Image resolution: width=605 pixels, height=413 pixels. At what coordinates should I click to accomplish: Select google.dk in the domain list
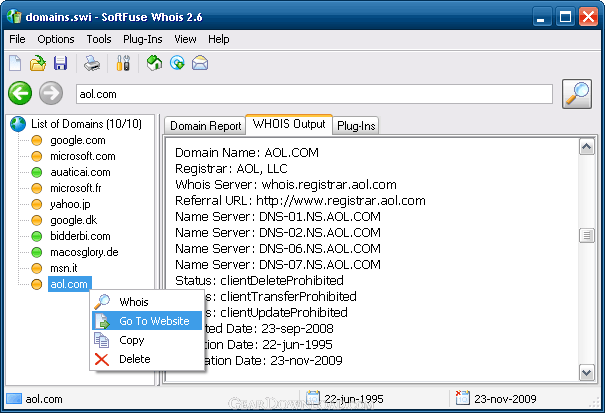[x=74, y=220]
